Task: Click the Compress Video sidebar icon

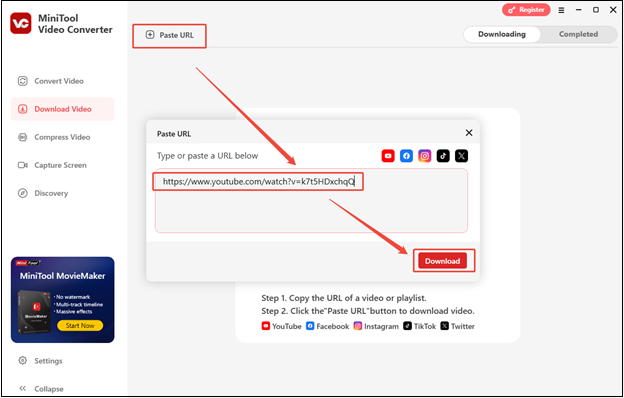Action: 23,137
